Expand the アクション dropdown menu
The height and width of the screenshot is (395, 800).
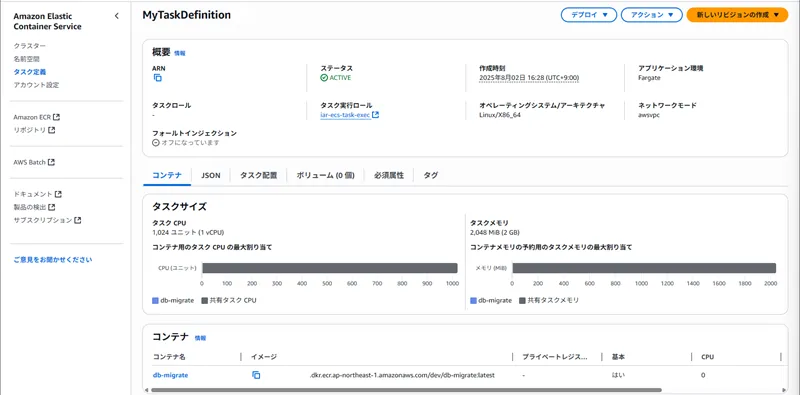click(652, 15)
